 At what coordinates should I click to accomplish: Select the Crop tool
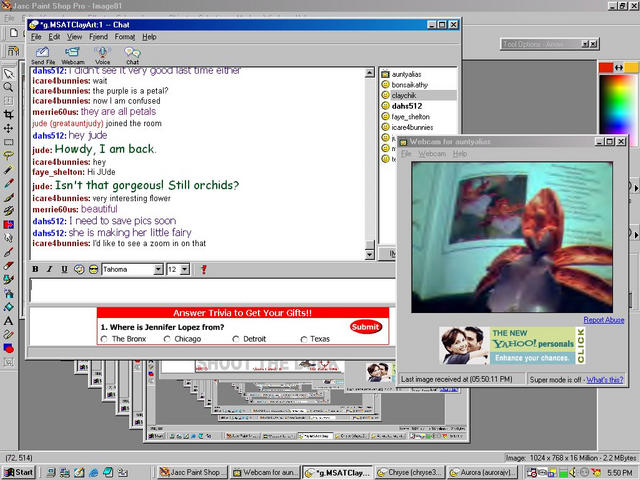pyautogui.click(x=8, y=115)
